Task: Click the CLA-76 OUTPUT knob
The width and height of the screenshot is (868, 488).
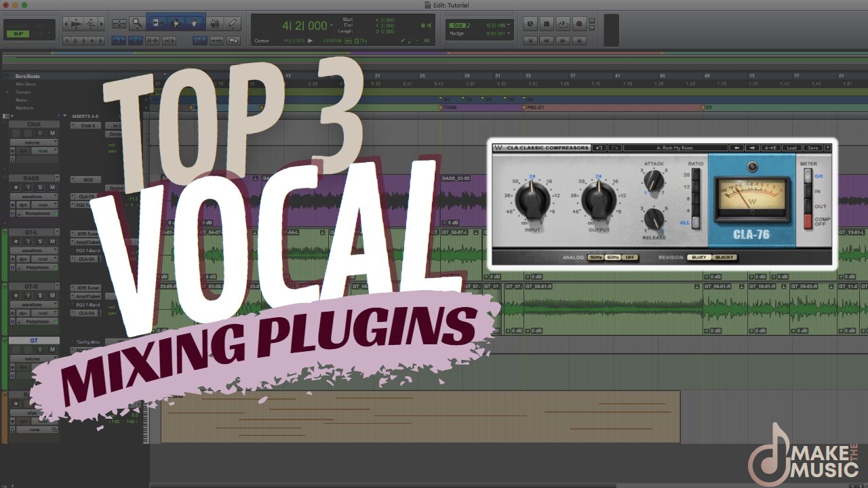Action: [598, 200]
